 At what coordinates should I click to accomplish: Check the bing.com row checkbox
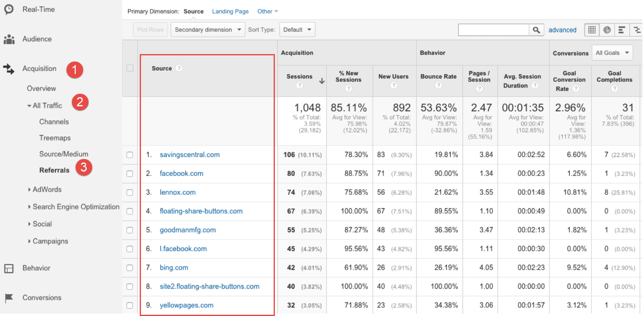click(x=130, y=268)
